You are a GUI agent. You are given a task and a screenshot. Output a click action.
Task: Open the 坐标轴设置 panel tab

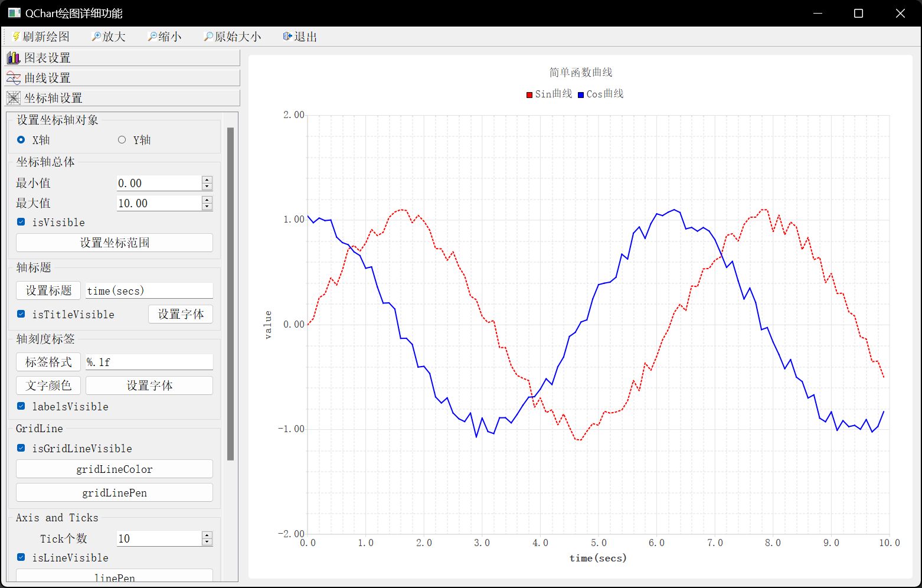pyautogui.click(x=122, y=98)
